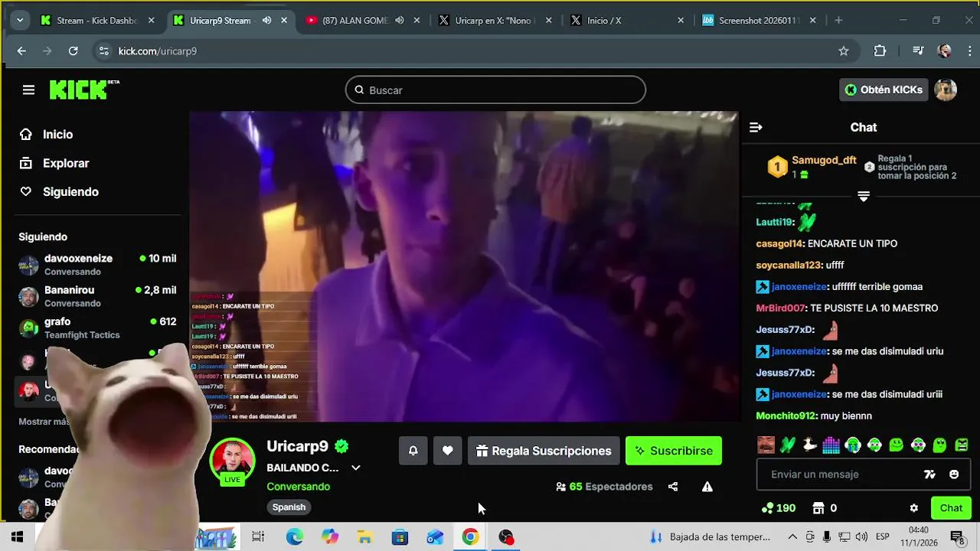The image size is (980, 551).
Task: Click the Buscar search field
Action: (495, 90)
